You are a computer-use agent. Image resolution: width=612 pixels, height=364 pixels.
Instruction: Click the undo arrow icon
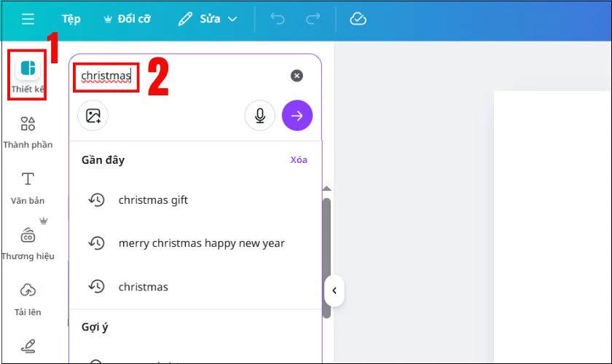coord(278,19)
